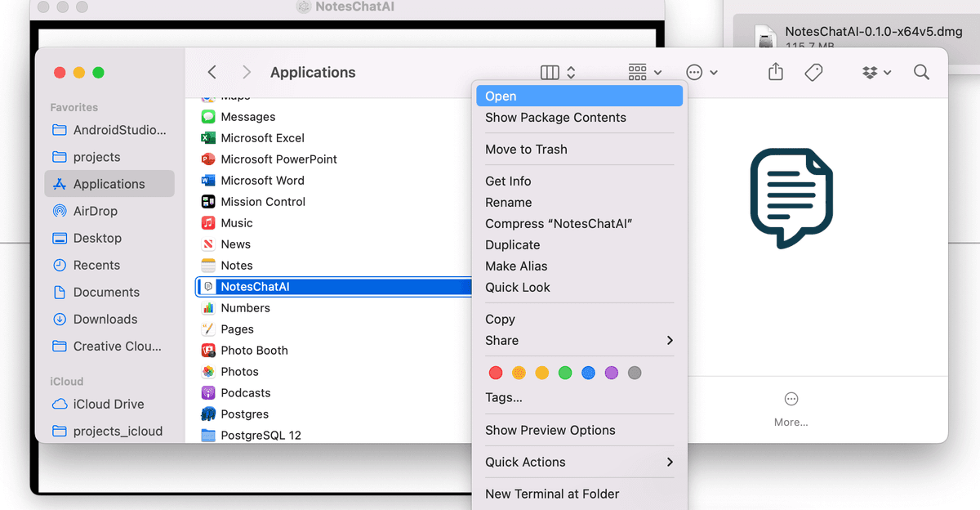
Task: Choose Make Alias
Action: [x=580, y=266]
